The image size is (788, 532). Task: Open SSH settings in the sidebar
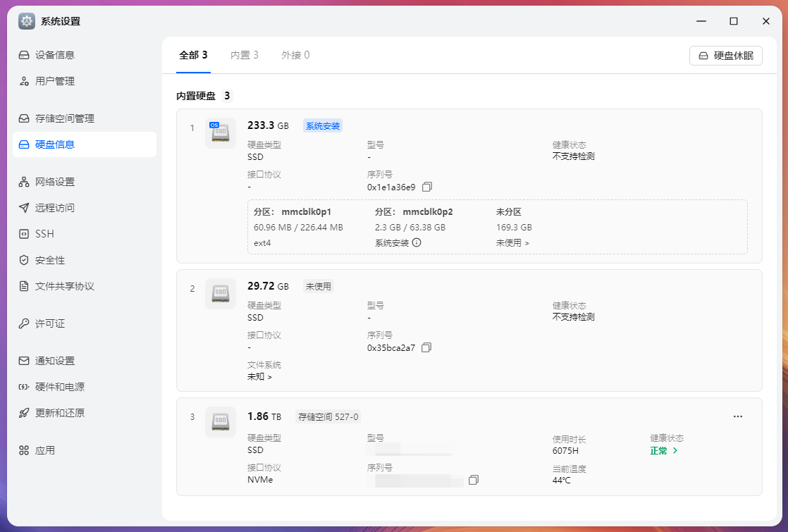85,234
